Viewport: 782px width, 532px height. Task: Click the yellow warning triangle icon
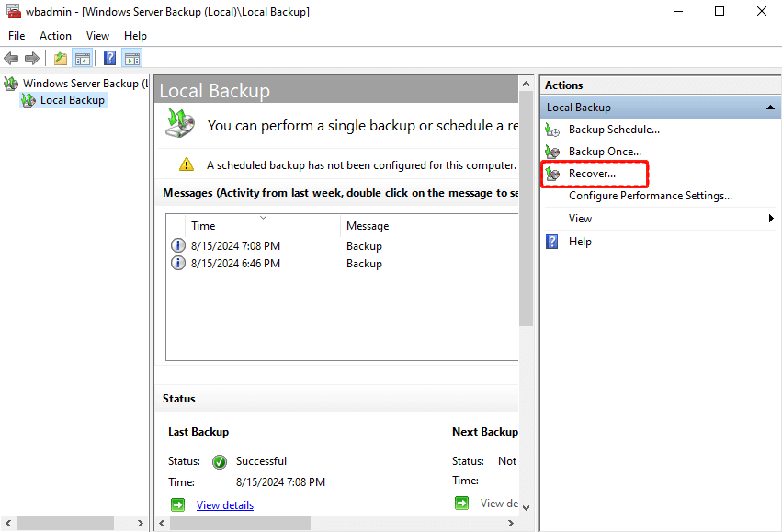tap(187, 164)
